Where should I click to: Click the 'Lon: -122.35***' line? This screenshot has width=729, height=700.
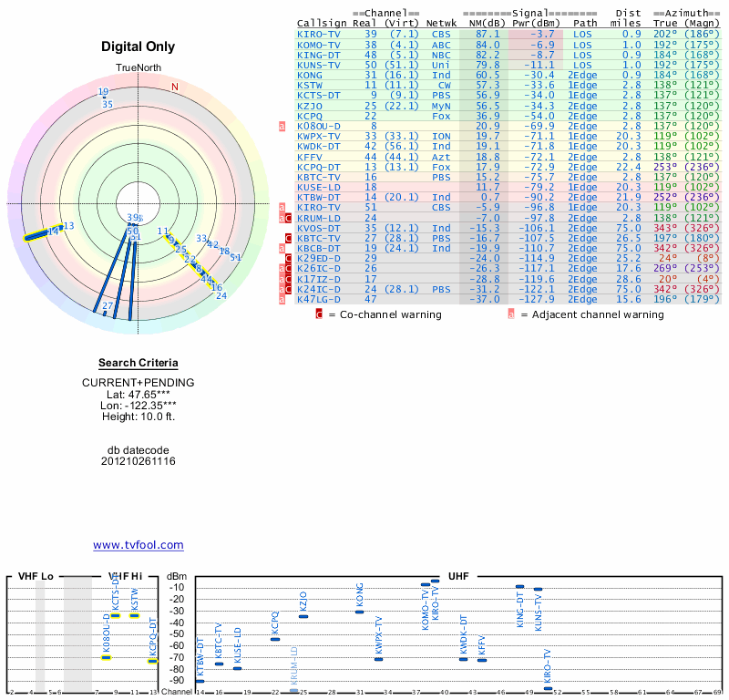[x=139, y=406]
